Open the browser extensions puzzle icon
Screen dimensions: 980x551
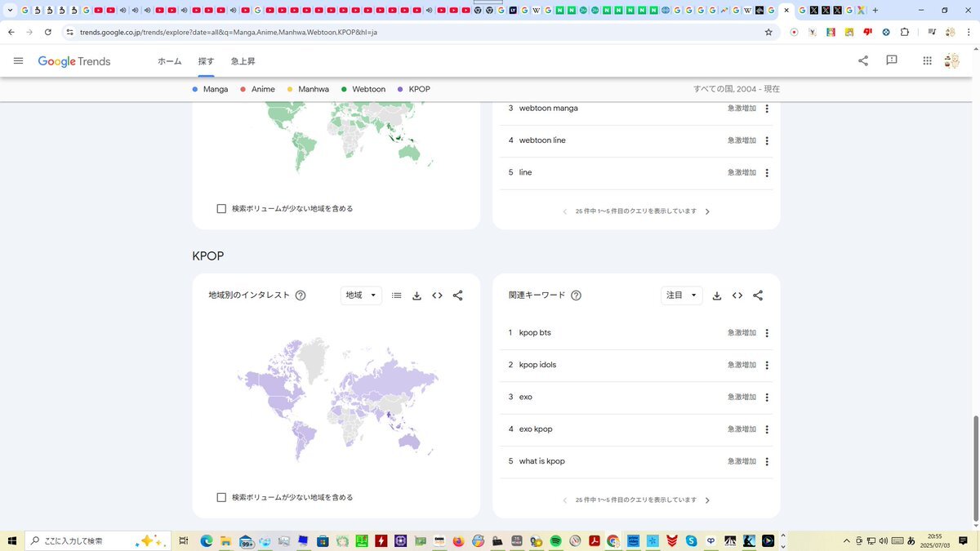tap(904, 32)
